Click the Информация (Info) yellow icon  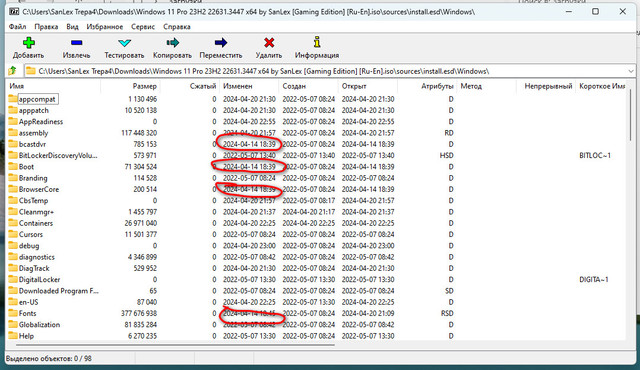pyautogui.click(x=317, y=42)
